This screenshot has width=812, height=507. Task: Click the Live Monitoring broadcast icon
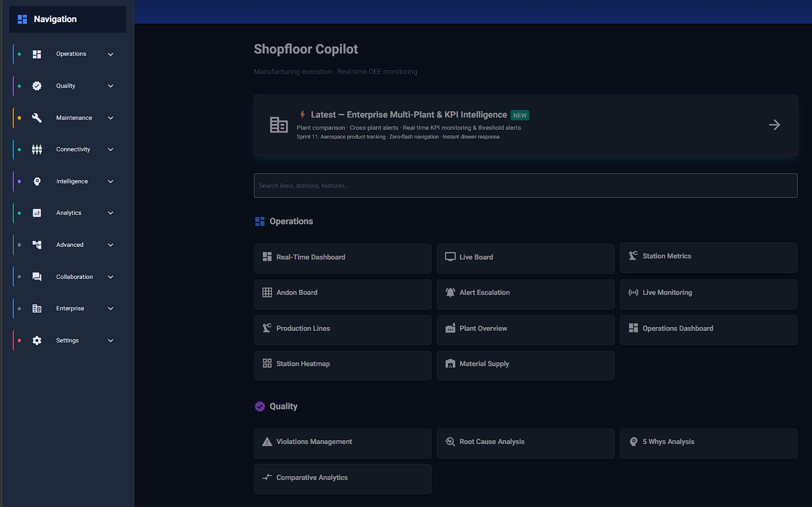coord(633,292)
